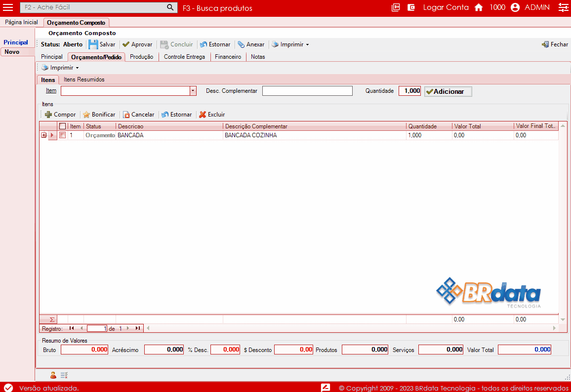This screenshot has width=571, height=392.
Task: Open the Item combo box dropdown arrow
Action: [193, 91]
